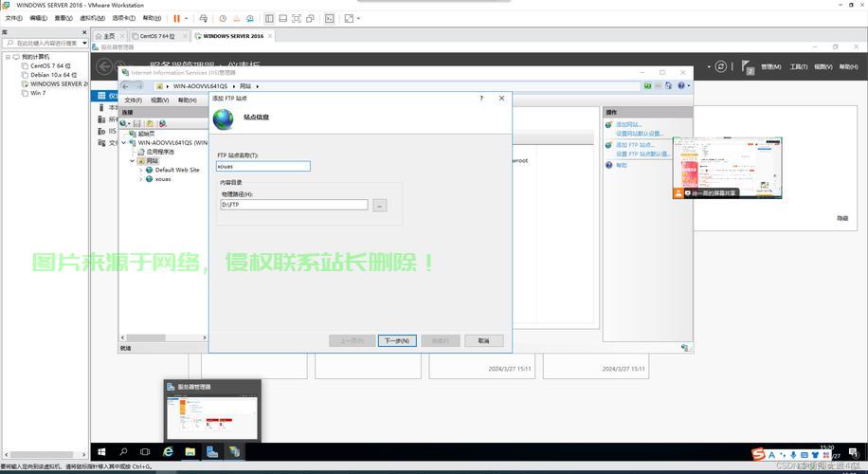Expand the xouas site node

140,179
